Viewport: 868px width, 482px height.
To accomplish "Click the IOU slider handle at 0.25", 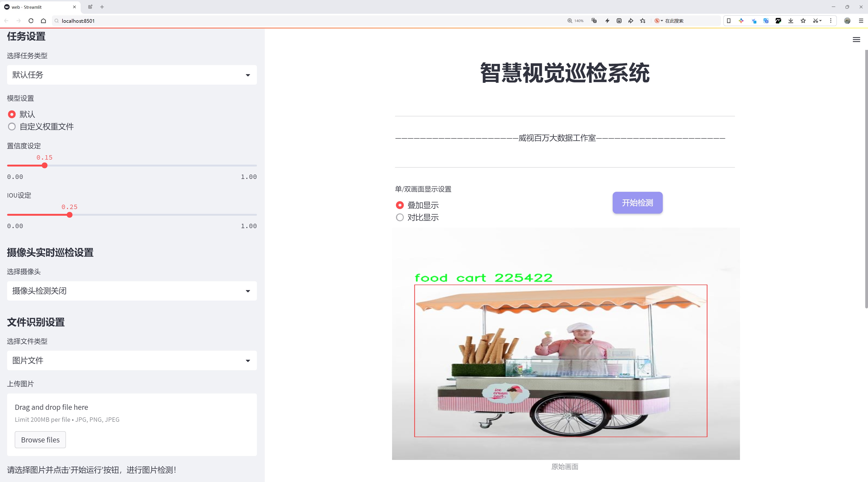I will click(x=69, y=215).
